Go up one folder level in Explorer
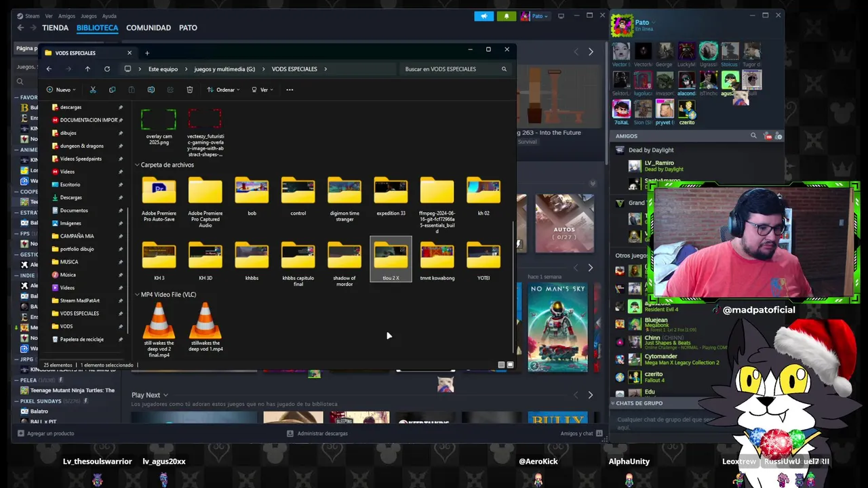Image resolution: width=868 pixels, height=488 pixels. [87, 69]
